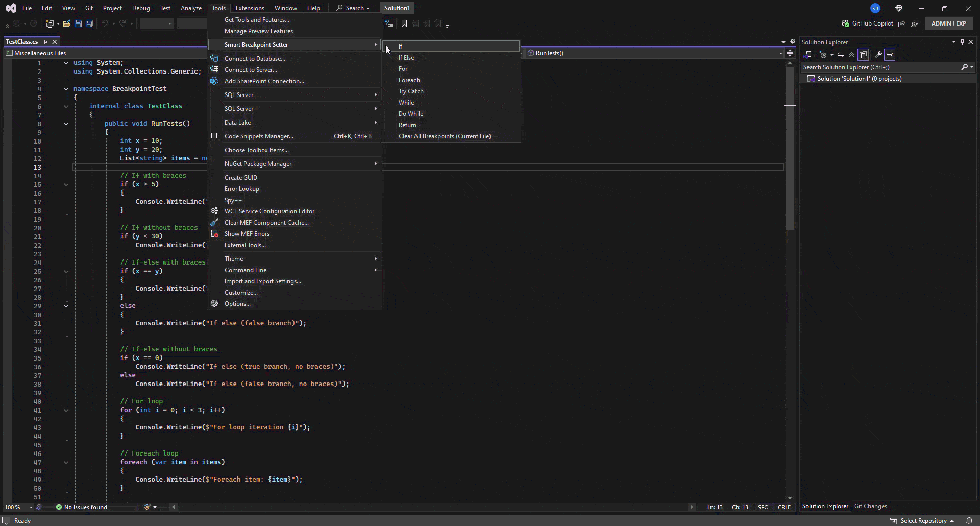980x526 pixels.
Task: Toggle the pin on TestClass.cs tab
Action: [x=45, y=42]
